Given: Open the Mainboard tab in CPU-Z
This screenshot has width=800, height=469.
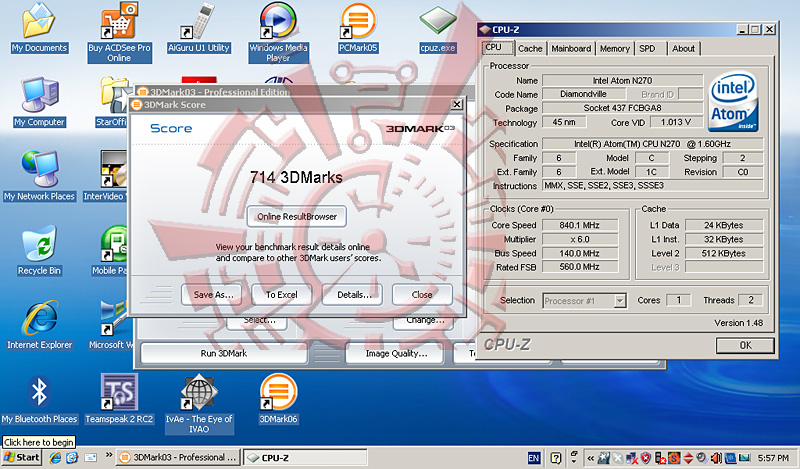Looking at the screenshot, I should pos(571,48).
